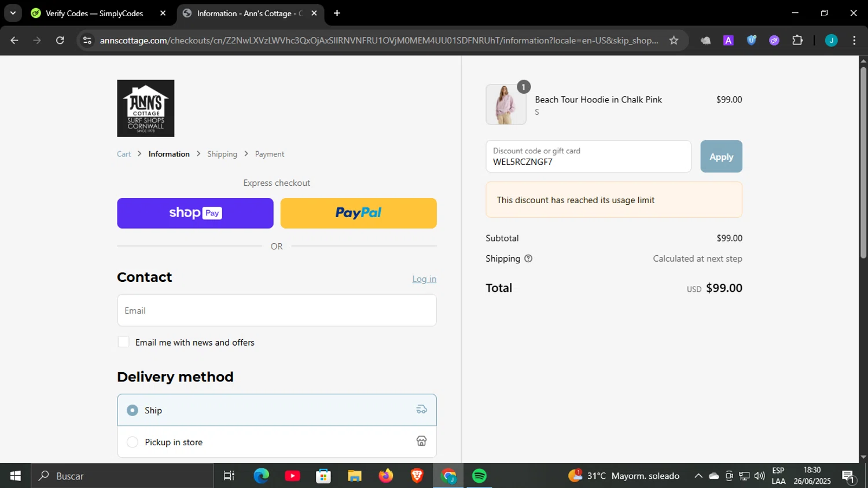
Task: Click the address bar URL
Action: [x=379, y=41]
